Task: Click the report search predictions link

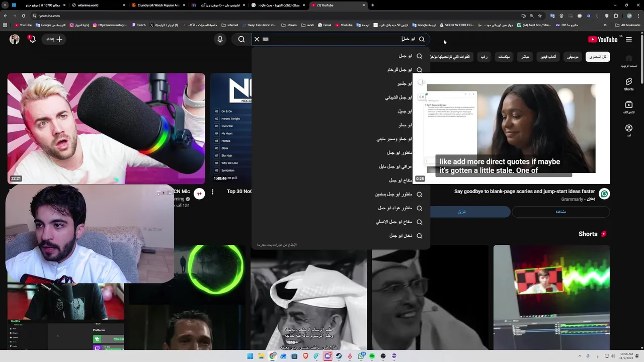Action: click(x=277, y=245)
